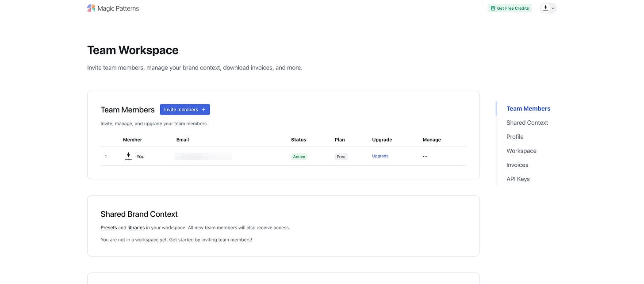Screen dimensions: 644x284
Task: Click the You member name
Action: 141,157
